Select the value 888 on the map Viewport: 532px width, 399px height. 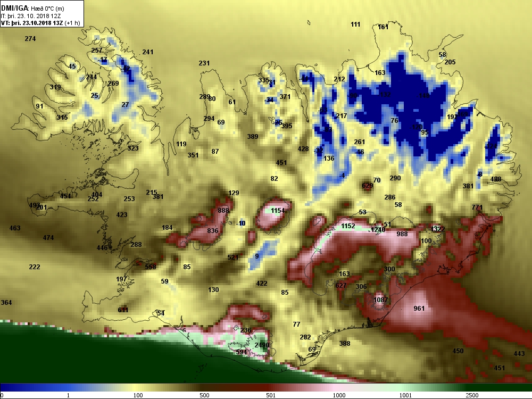tap(223, 210)
